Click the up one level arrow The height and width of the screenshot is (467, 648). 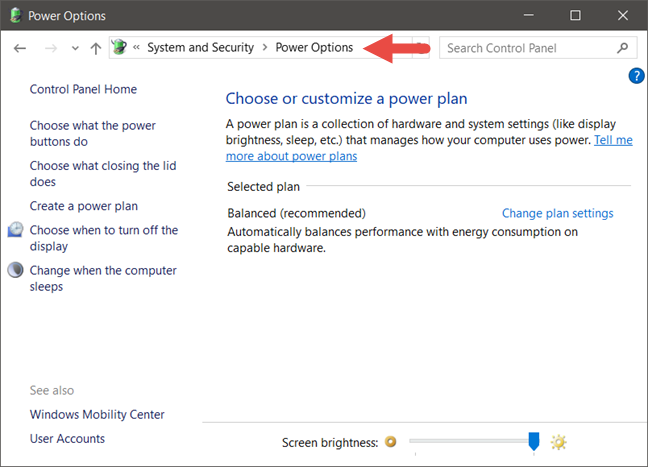96,48
